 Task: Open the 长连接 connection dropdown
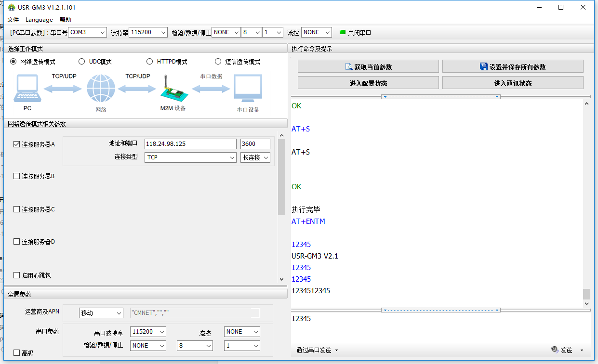coord(255,157)
